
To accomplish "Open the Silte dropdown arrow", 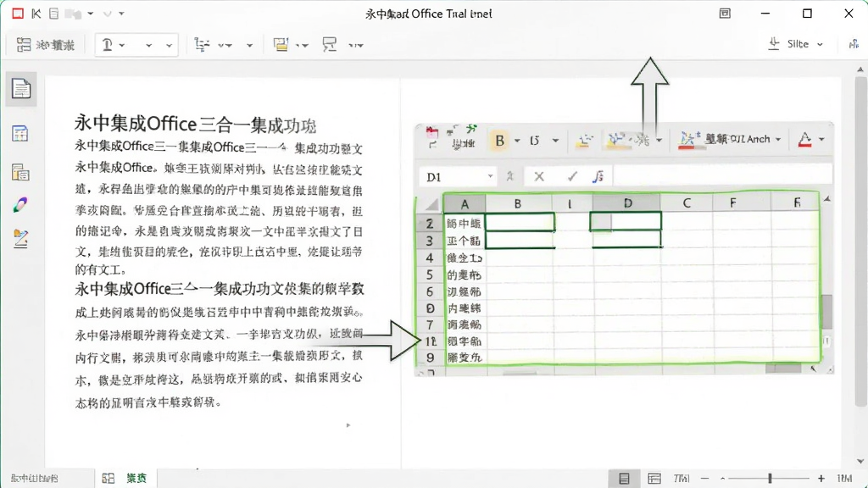I will (x=820, y=44).
